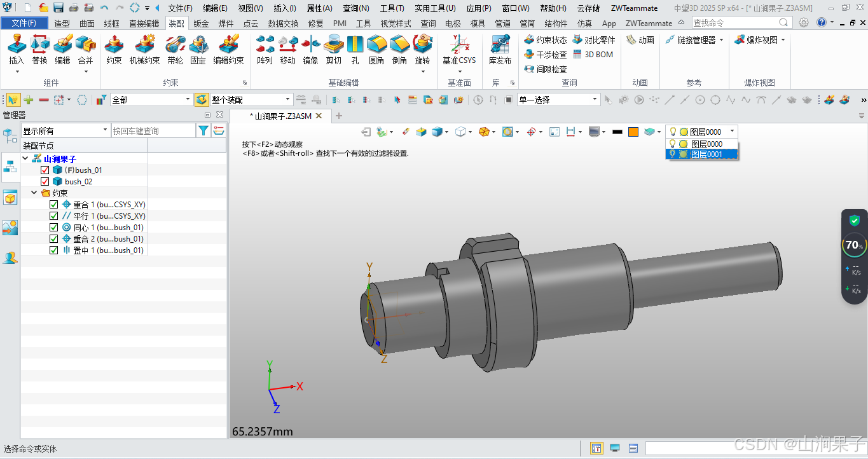
Task: Toggle the 置中 1 constraint checkbox
Action: click(53, 250)
